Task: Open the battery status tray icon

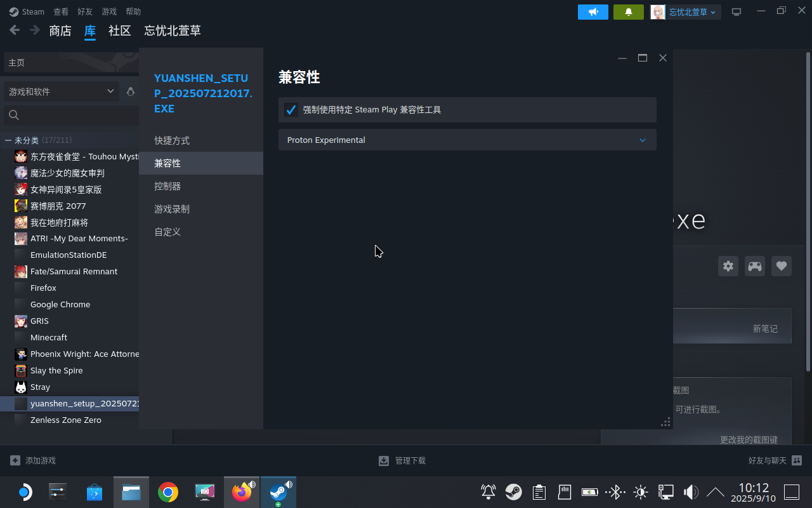Action: pyautogui.click(x=590, y=492)
